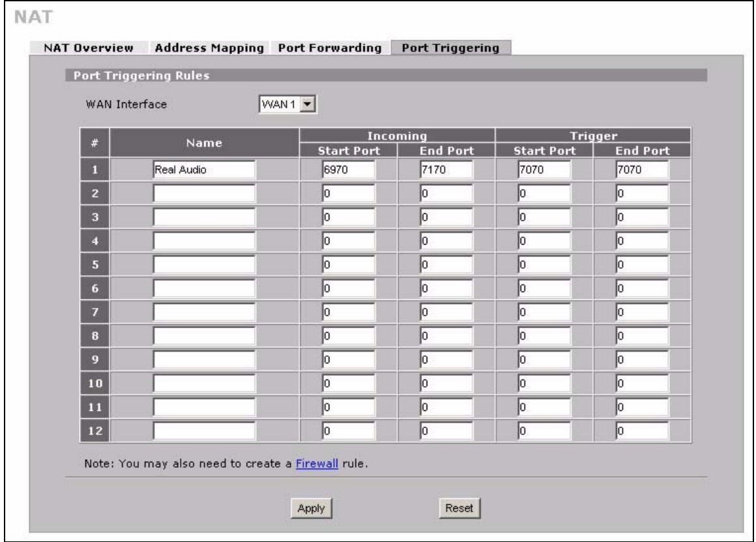Click the Name field in rule 8

204,336
